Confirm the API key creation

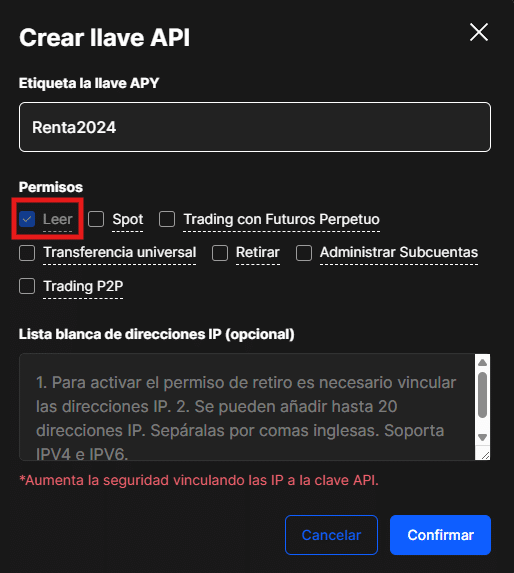point(440,535)
